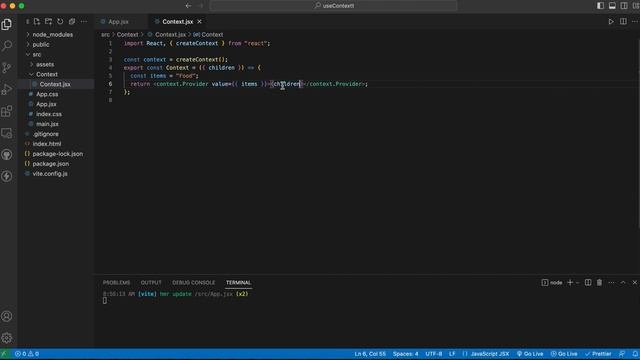
Task: Close the Context.jsx tab
Action: (x=199, y=22)
